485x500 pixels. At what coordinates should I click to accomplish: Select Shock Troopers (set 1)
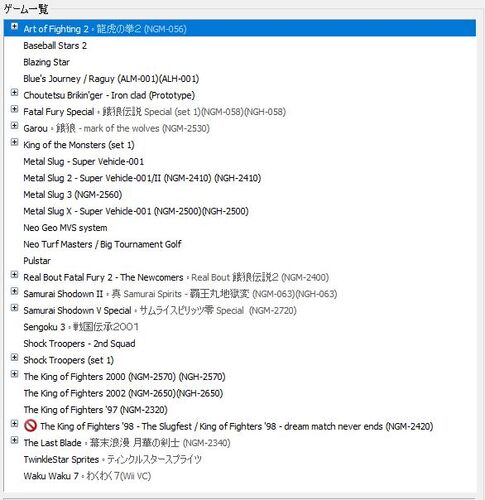(x=68, y=360)
